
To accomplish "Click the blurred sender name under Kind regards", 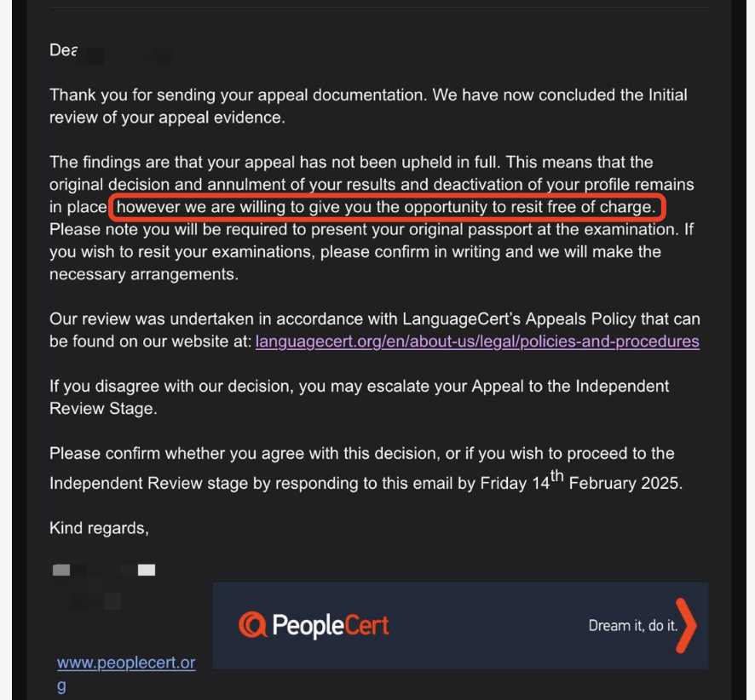I will point(103,571).
